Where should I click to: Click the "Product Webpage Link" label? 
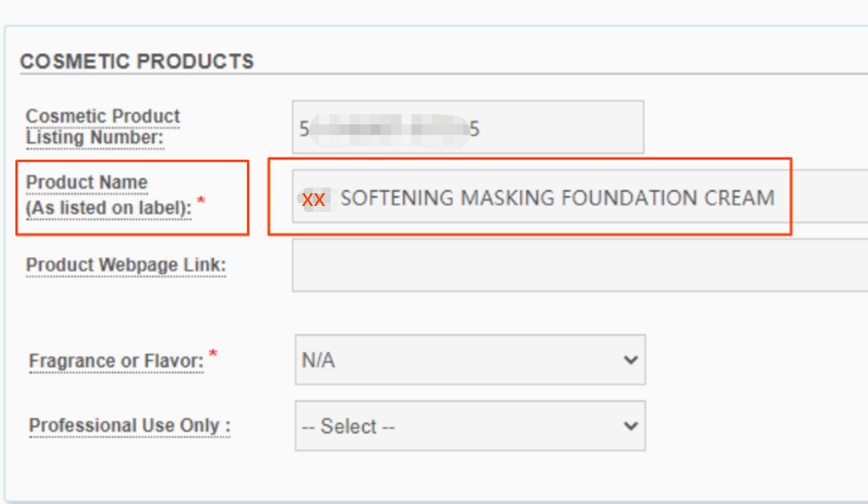click(x=126, y=265)
